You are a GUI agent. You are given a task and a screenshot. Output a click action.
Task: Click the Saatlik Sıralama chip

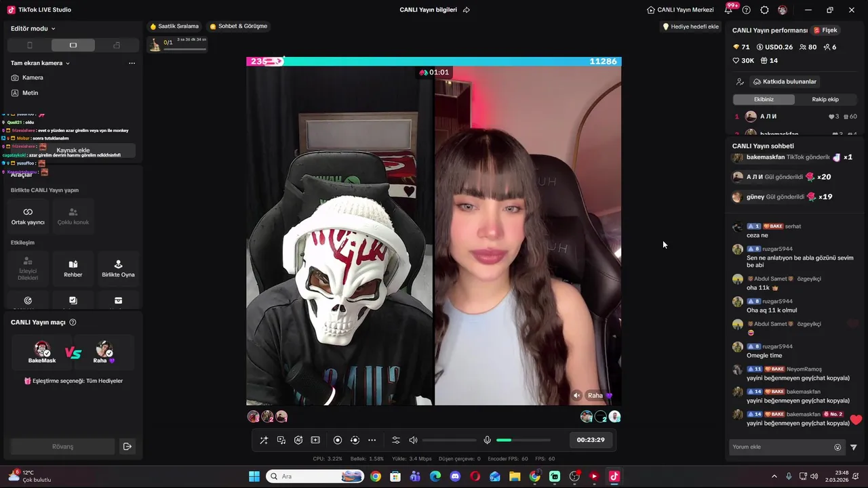(x=174, y=26)
